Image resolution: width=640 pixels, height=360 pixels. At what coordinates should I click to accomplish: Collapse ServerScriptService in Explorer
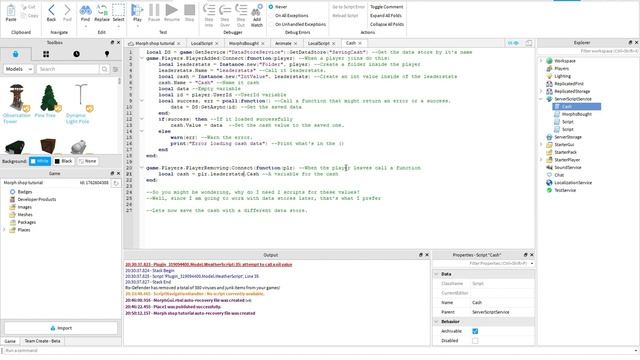tap(541, 99)
